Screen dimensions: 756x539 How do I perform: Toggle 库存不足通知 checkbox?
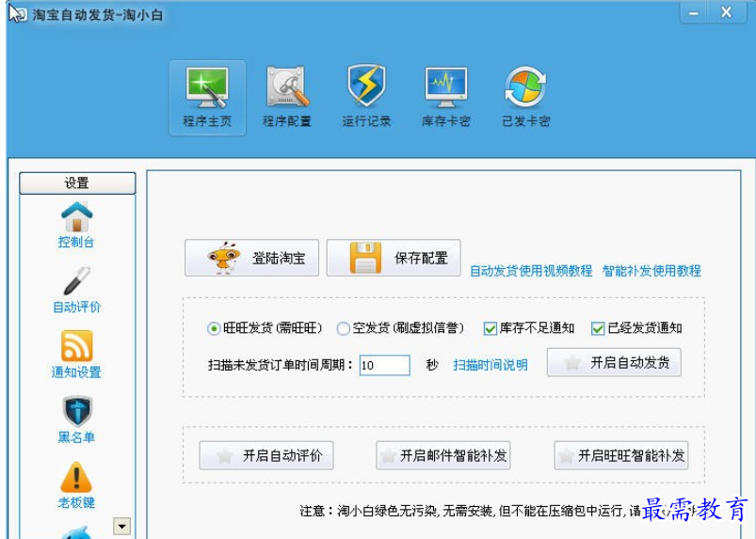pyautogui.click(x=490, y=328)
